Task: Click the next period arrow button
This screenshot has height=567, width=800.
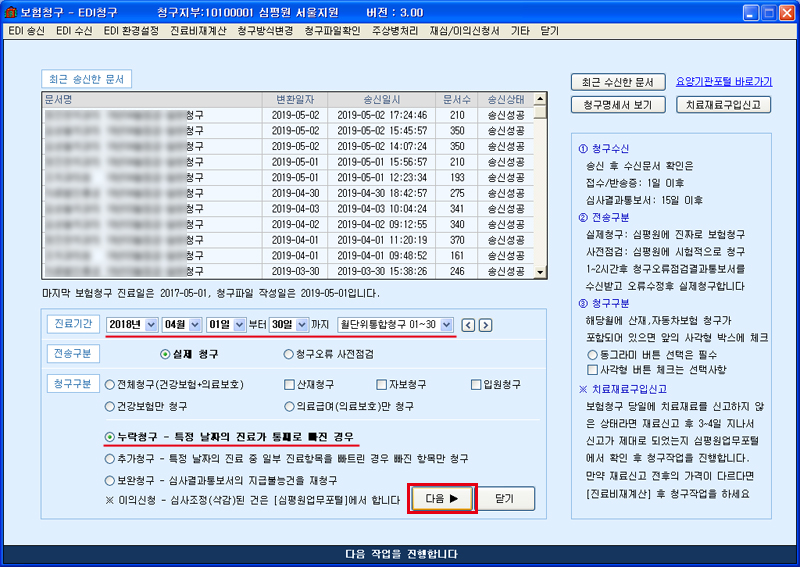Action: click(x=485, y=324)
